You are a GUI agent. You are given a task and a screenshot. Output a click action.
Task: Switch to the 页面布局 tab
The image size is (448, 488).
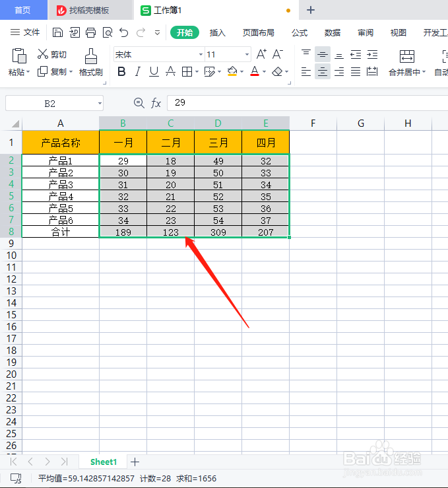pyautogui.click(x=259, y=32)
